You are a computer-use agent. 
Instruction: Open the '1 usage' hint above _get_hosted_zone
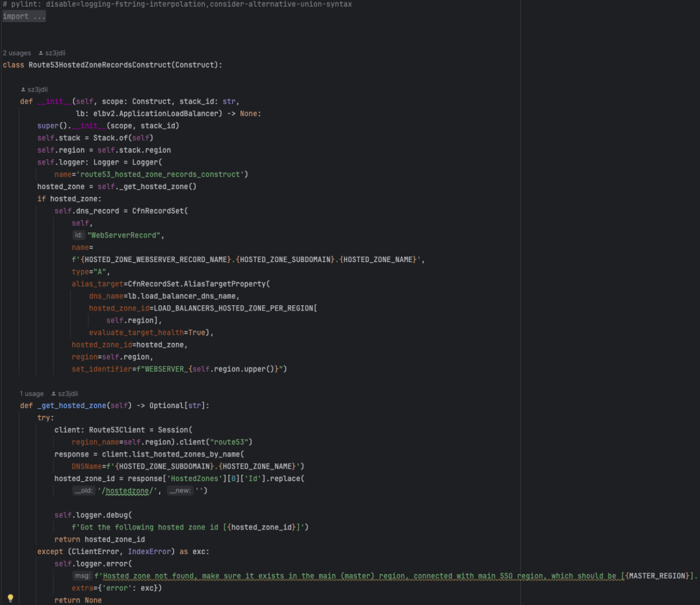click(32, 394)
